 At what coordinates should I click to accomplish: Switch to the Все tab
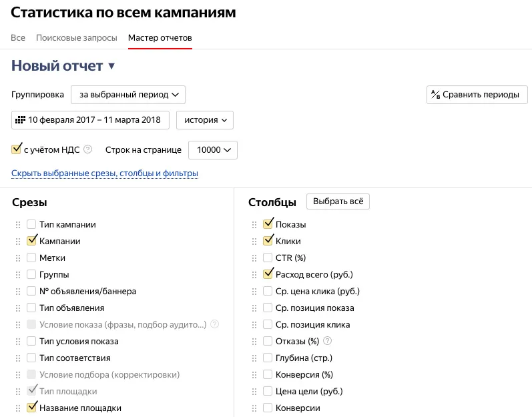tap(18, 37)
